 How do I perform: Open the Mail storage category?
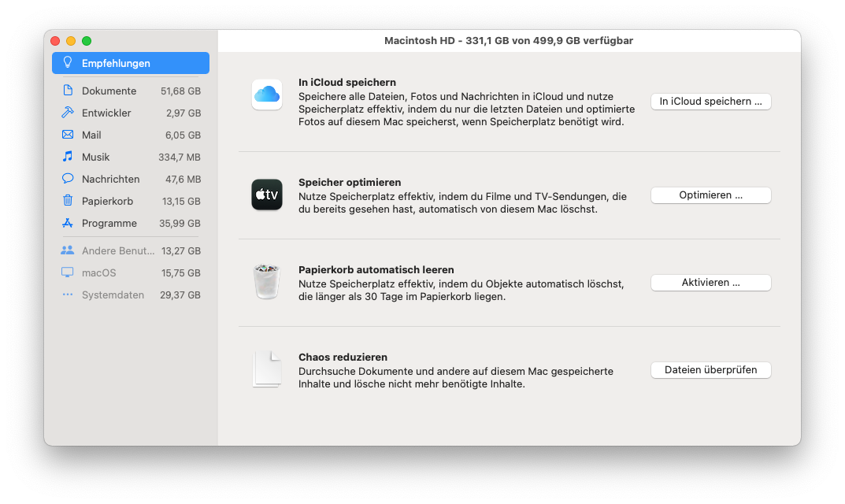tap(131, 135)
